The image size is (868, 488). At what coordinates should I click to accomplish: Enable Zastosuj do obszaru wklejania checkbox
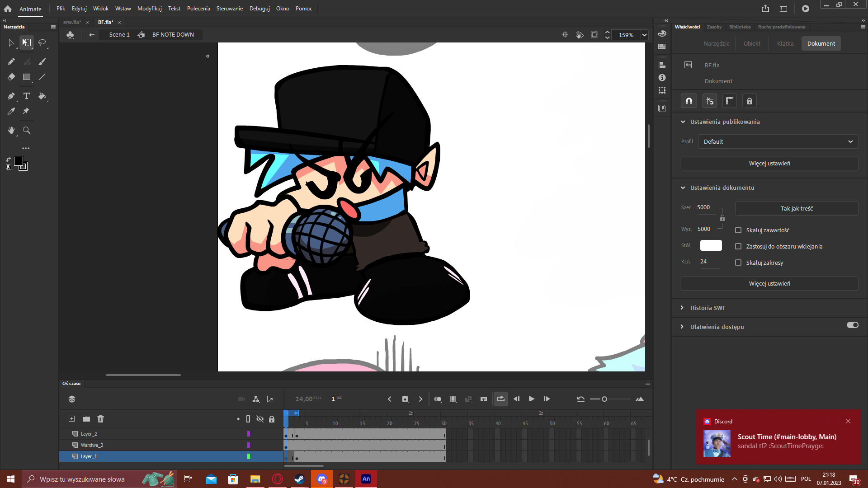coord(738,246)
